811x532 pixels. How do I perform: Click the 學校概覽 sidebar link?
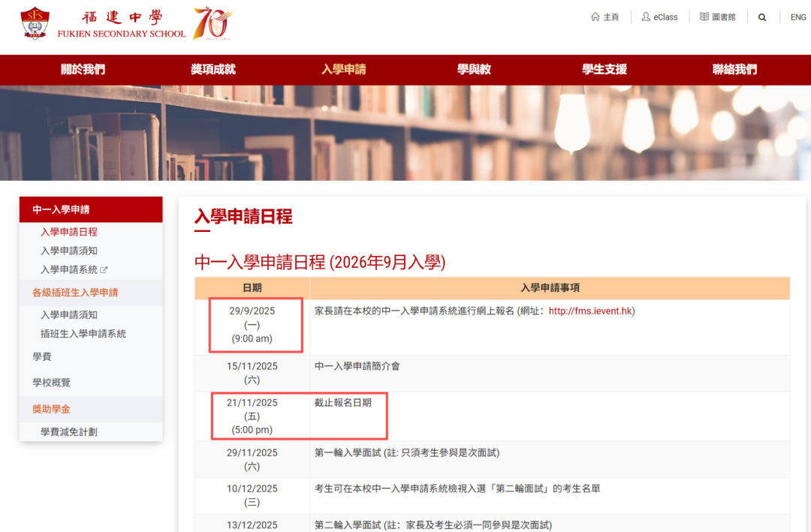coord(51,382)
